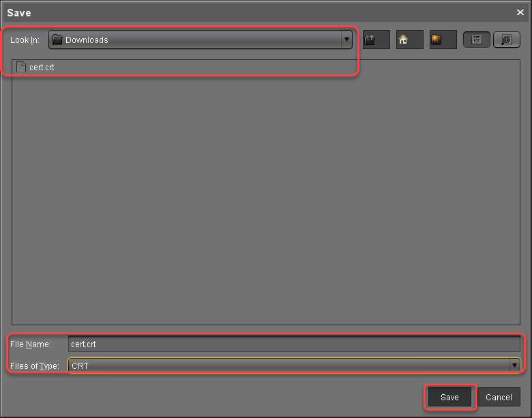
Task: Click the folder icon in the Look In box
Action: click(58, 40)
